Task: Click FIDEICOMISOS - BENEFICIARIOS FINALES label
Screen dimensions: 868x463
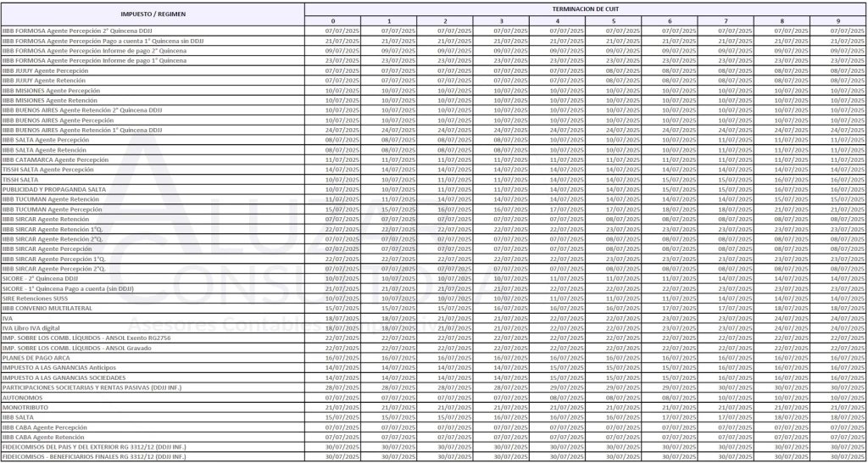Action: pyautogui.click(x=94, y=457)
